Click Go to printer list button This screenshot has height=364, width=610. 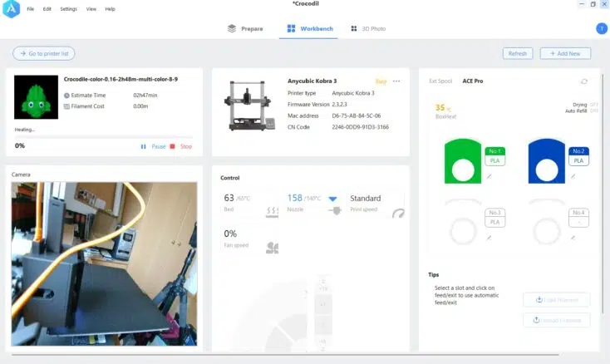(x=44, y=54)
